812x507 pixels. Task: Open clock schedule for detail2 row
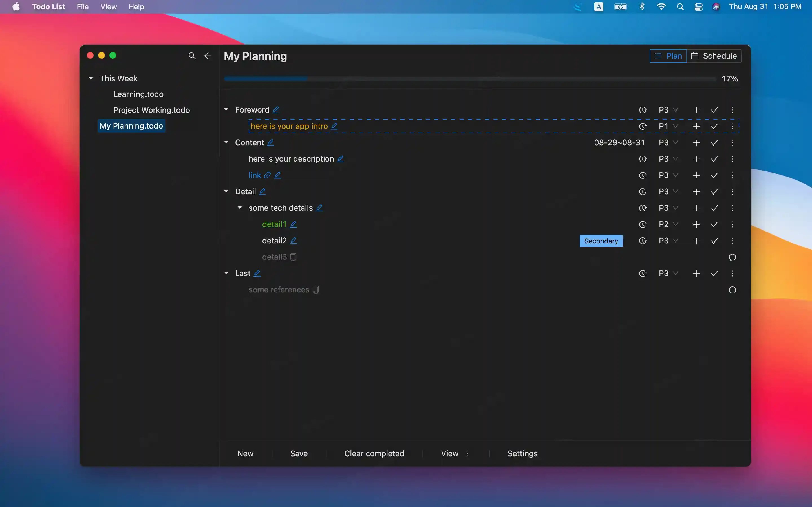(x=643, y=241)
